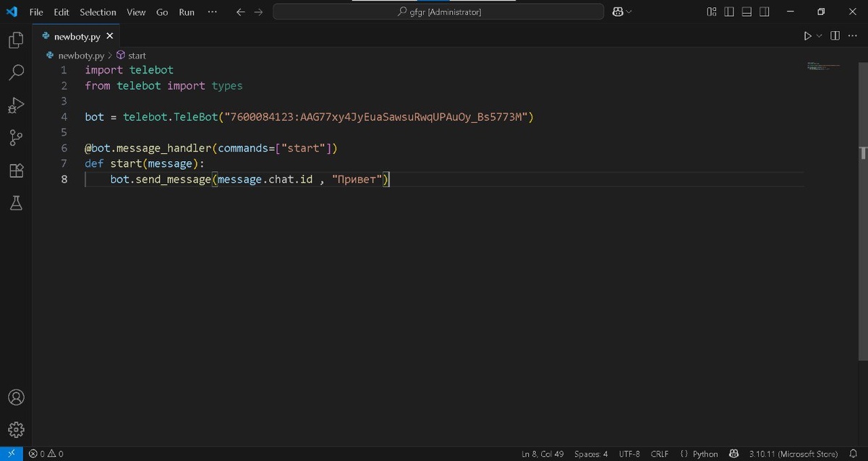Open the Edit menu
The image size is (868, 461).
pos(61,12)
